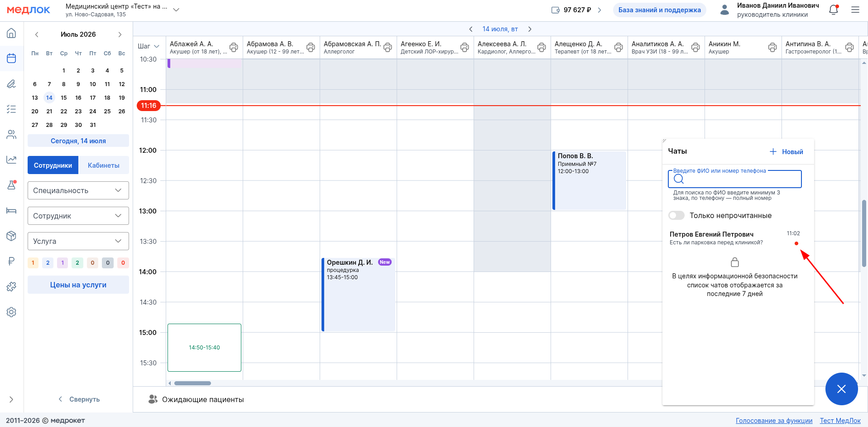Image resolution: width=868 pixels, height=427 pixels.
Task: Print schedule for Антипина В. А.
Action: click(x=849, y=47)
